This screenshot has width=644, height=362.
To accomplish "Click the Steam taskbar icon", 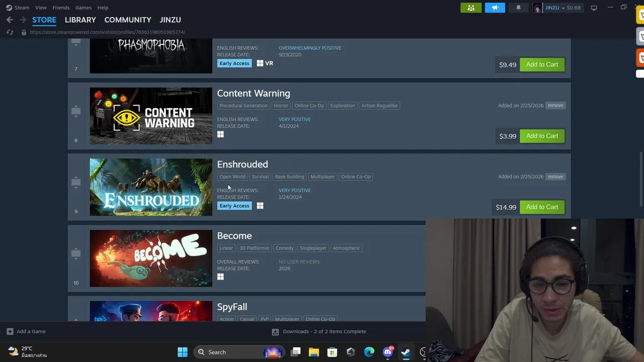I will coord(406,352).
